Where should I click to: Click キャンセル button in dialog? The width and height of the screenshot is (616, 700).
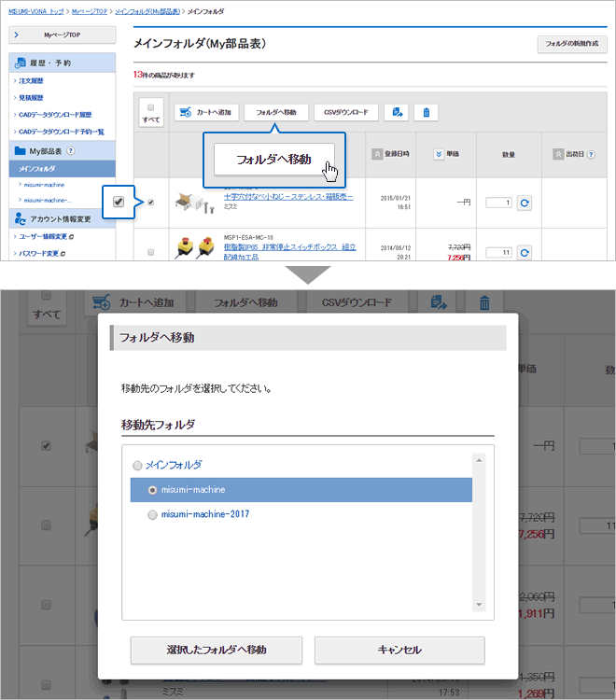point(399,650)
